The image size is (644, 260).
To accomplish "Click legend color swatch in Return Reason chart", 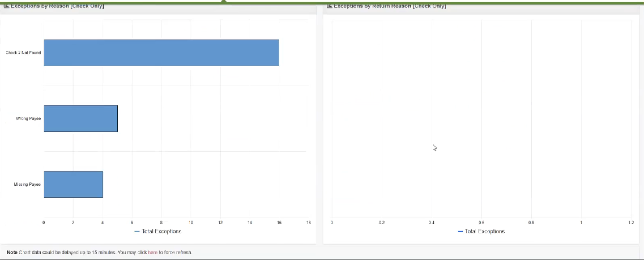I will point(460,232).
